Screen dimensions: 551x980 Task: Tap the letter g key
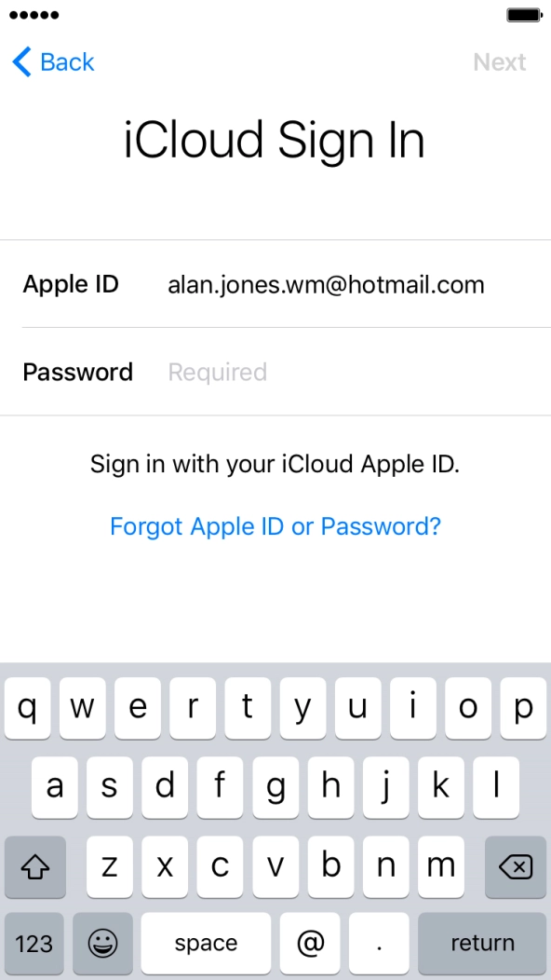point(275,787)
